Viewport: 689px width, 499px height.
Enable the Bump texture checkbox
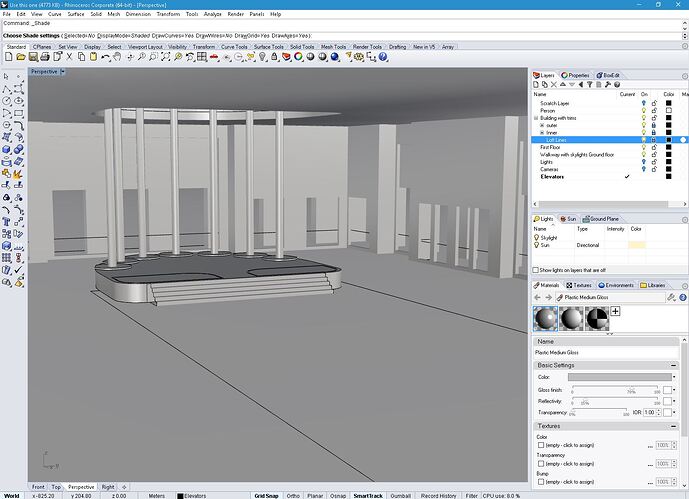click(541, 482)
